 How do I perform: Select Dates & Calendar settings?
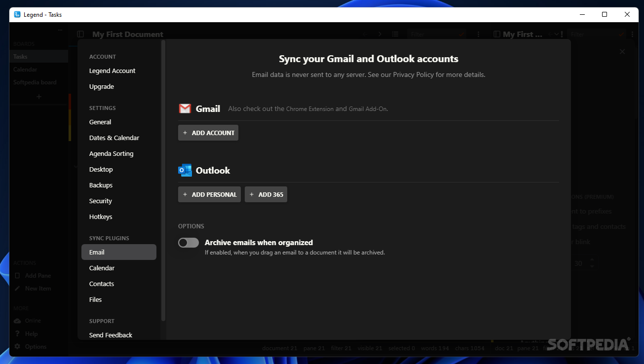tap(114, 138)
